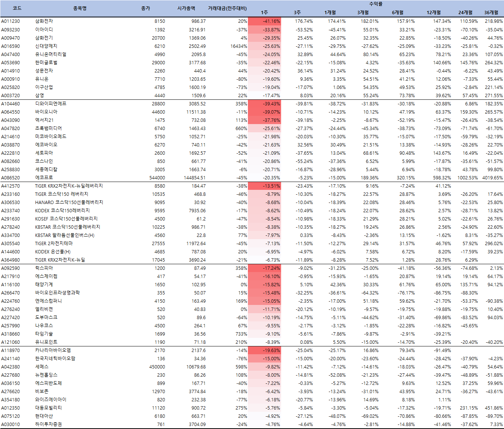This screenshot has width=504, height=429.
Task: Click the 코드 column header
Action: click(17, 8)
